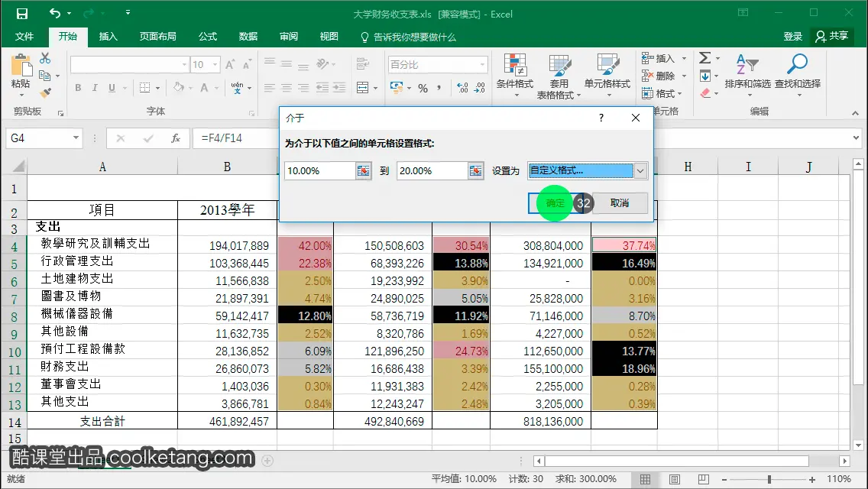Click the Paste clipboard icon

point(21,66)
